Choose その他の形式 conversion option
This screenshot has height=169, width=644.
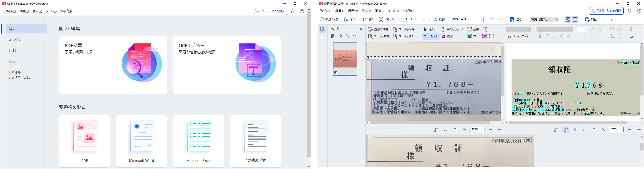coord(255,141)
